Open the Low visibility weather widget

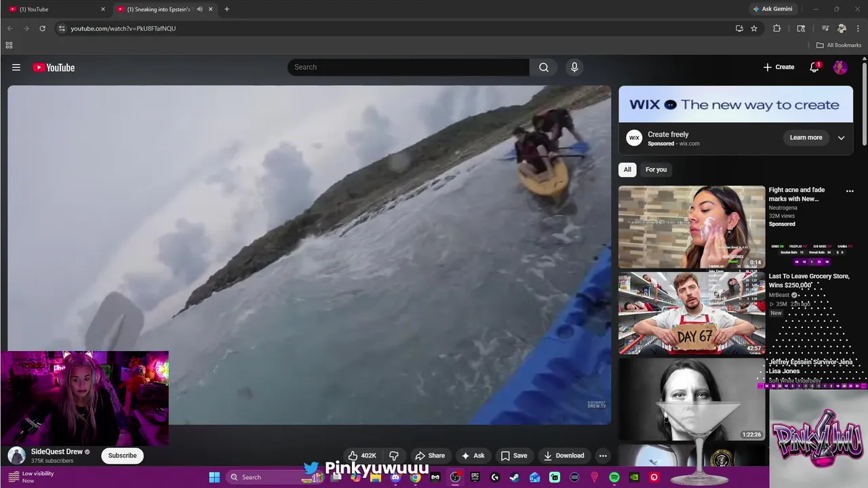tap(31, 477)
